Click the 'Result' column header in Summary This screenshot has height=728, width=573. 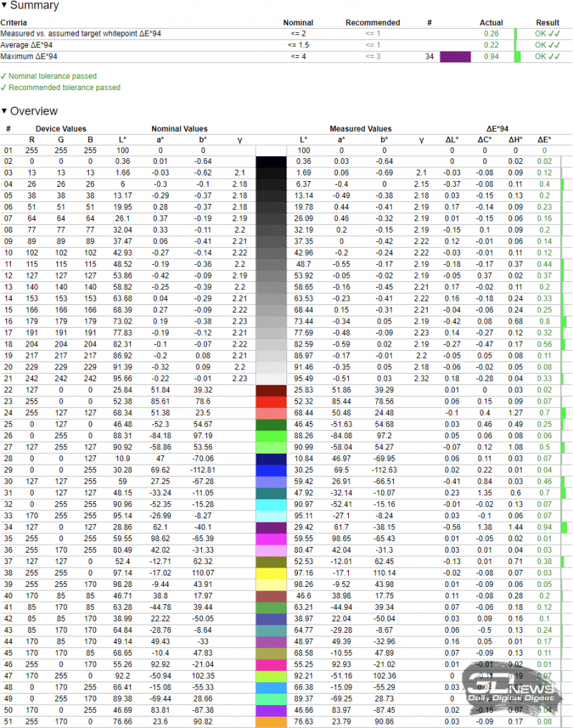point(547,23)
